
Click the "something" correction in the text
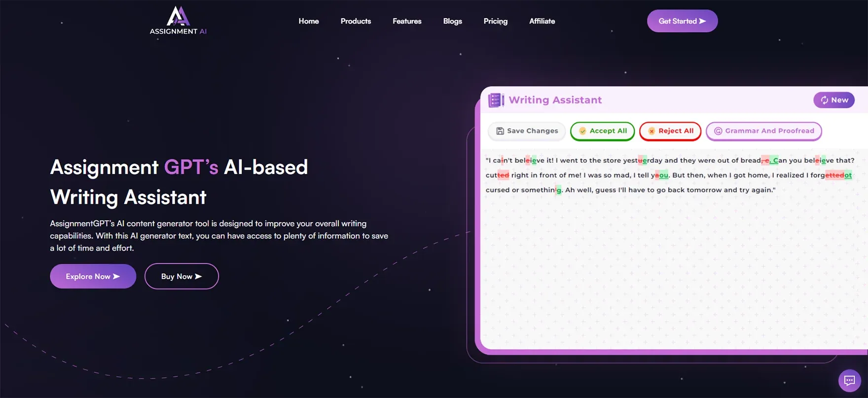pos(542,190)
